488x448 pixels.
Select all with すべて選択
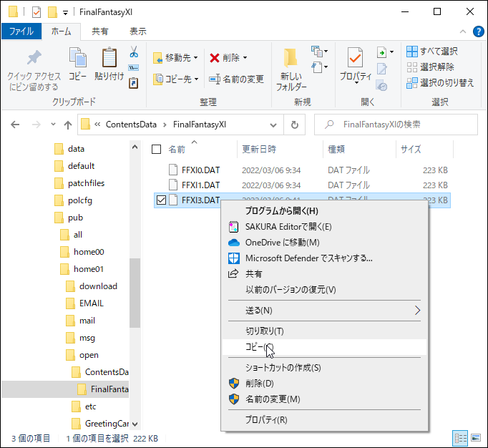point(432,51)
